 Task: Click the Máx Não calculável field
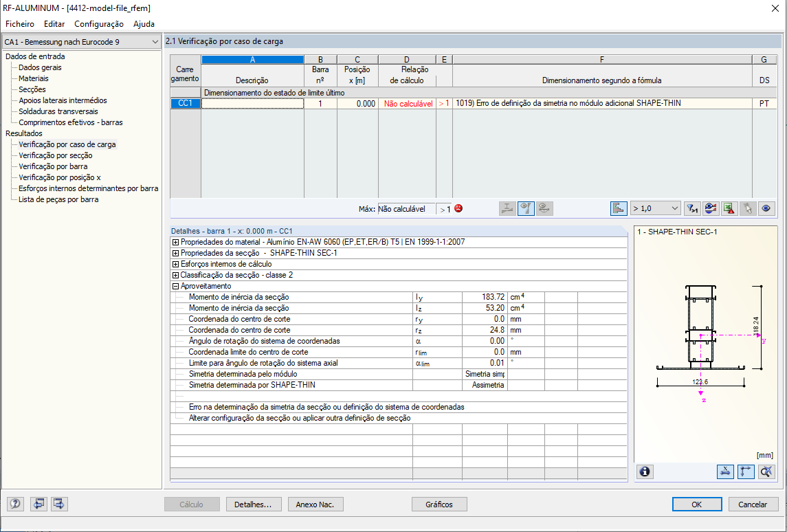(406, 209)
